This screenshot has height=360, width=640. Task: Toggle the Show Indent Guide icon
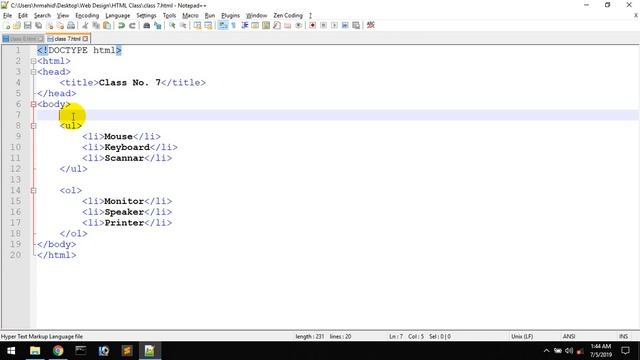click(244, 25)
